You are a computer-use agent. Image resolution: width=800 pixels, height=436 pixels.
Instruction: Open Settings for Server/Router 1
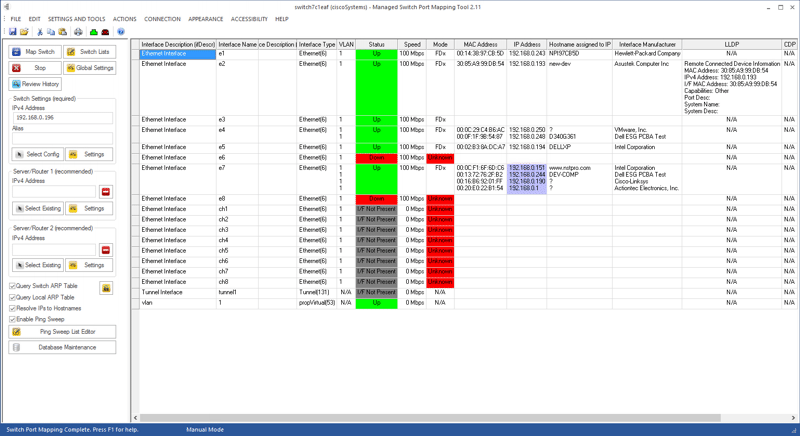coord(89,208)
